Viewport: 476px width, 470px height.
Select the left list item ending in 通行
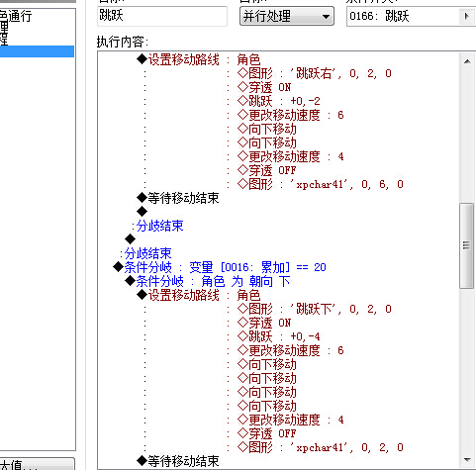pos(17,16)
